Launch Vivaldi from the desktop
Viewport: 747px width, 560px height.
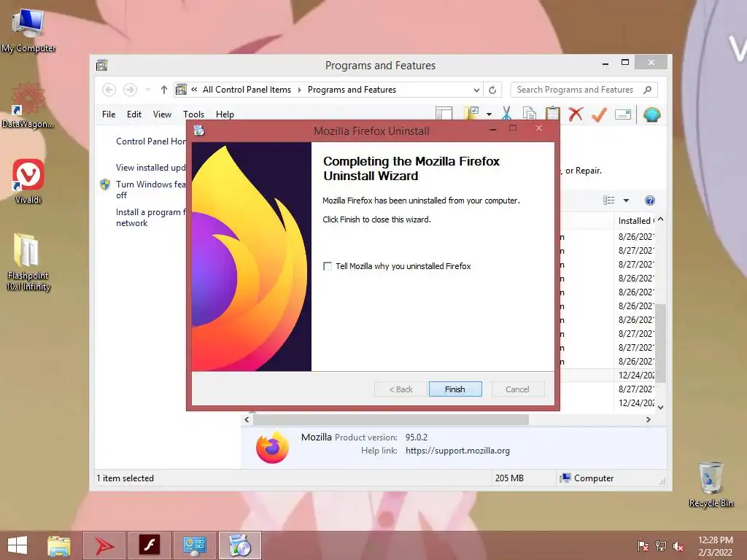click(x=28, y=181)
